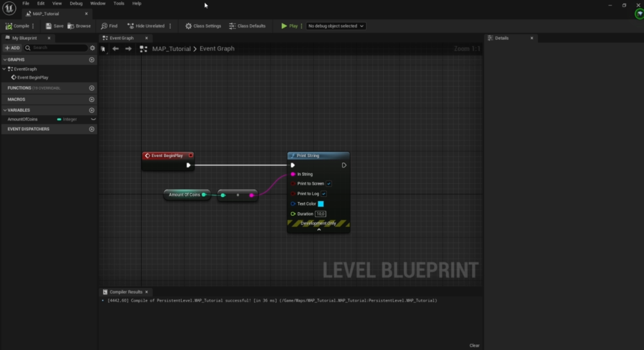Open the View menu
The image size is (644, 350).
coord(56,3)
